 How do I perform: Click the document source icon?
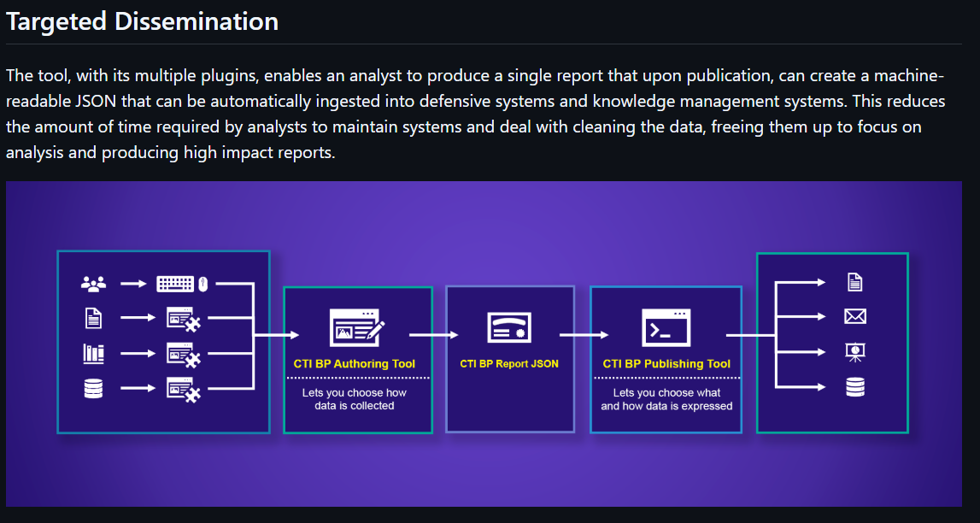pyautogui.click(x=93, y=317)
